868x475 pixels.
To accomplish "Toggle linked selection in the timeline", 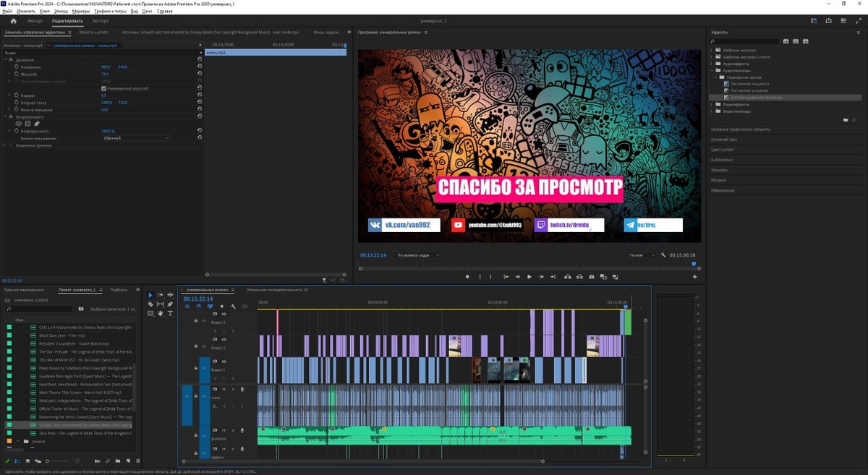I will [x=210, y=307].
